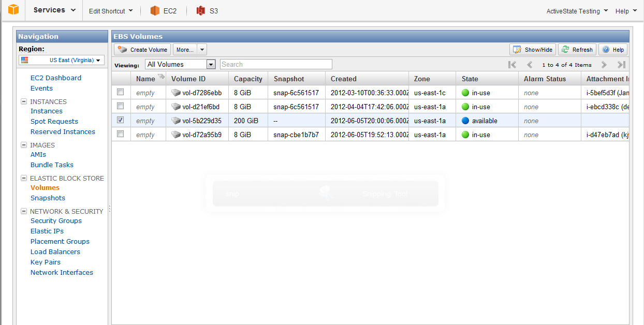Click disk icon of vol-5b229d35
This screenshot has width=644, height=325.
tap(176, 121)
